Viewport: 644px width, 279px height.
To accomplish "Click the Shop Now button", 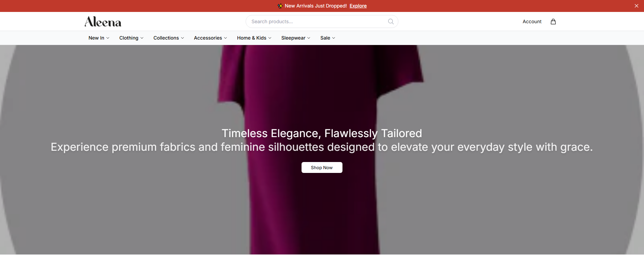I will [x=322, y=167].
